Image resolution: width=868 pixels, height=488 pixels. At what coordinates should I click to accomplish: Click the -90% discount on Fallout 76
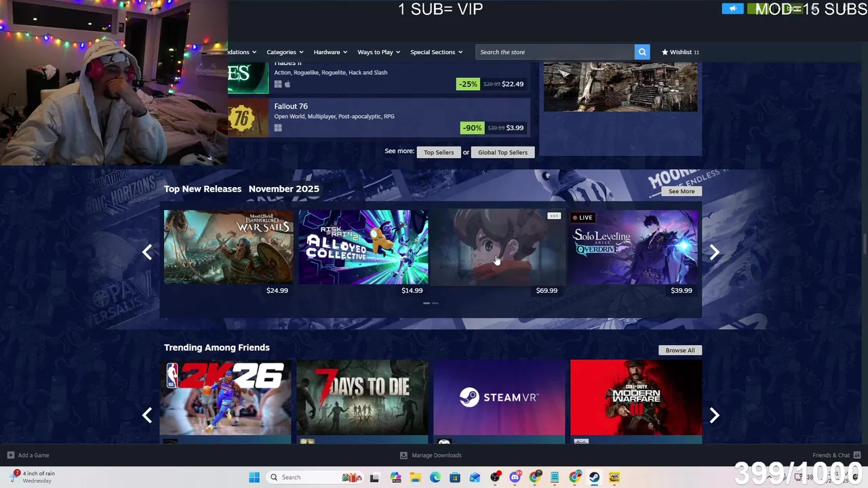472,127
